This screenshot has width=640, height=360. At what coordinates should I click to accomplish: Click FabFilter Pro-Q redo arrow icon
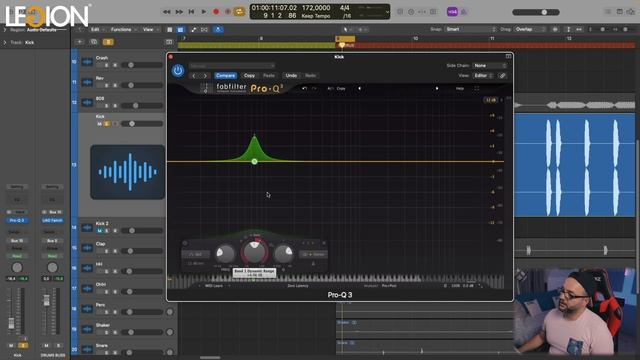tap(314, 88)
